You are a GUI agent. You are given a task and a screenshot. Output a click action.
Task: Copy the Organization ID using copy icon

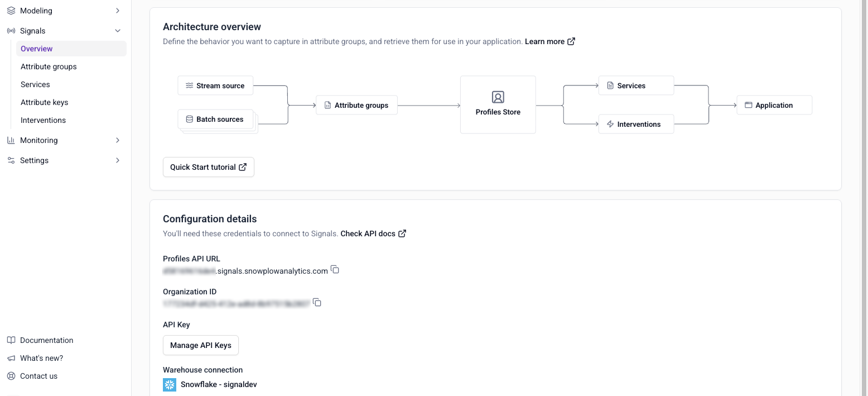[316, 302]
